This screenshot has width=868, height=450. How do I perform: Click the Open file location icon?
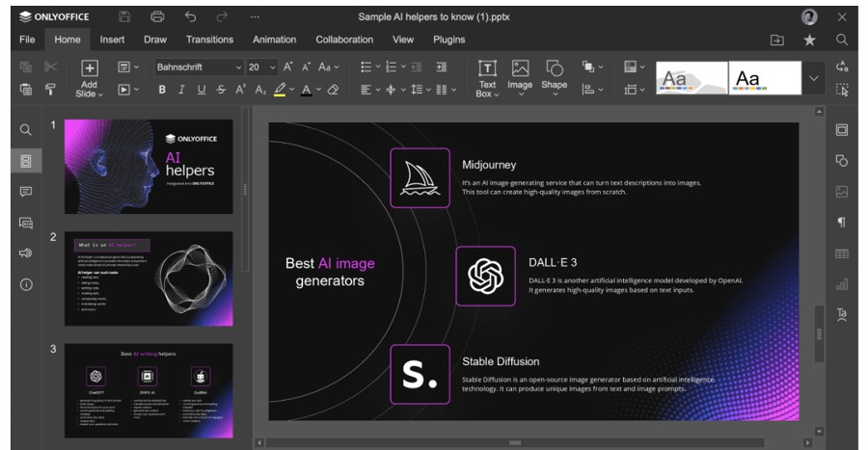click(x=777, y=40)
